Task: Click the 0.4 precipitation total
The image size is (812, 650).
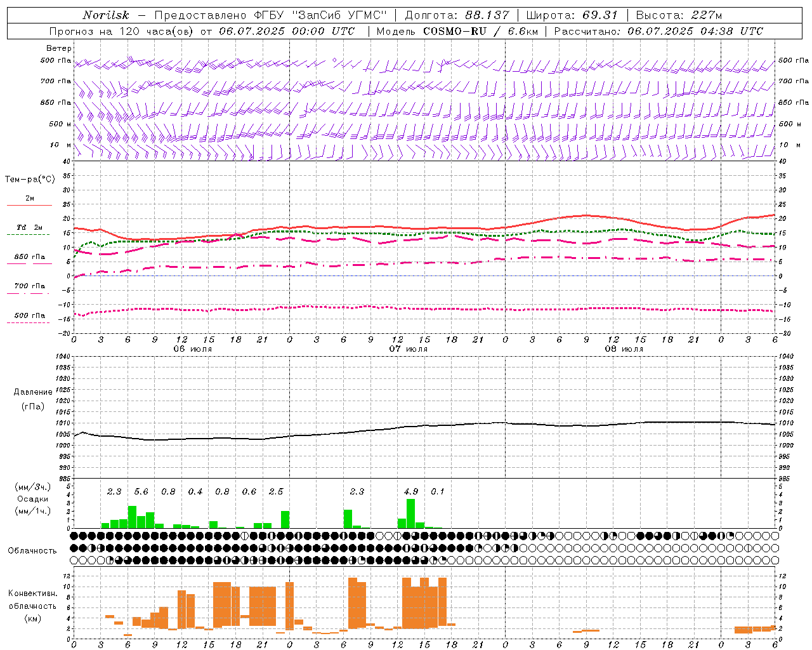Action: 195,492
